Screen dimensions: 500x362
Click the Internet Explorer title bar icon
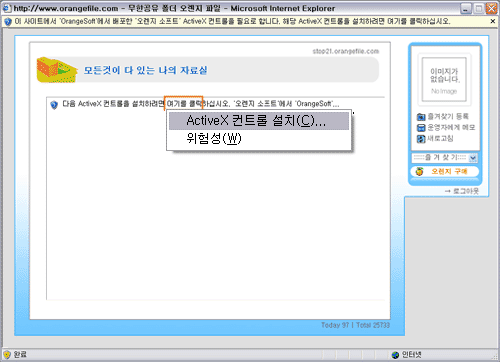(x=7, y=8)
